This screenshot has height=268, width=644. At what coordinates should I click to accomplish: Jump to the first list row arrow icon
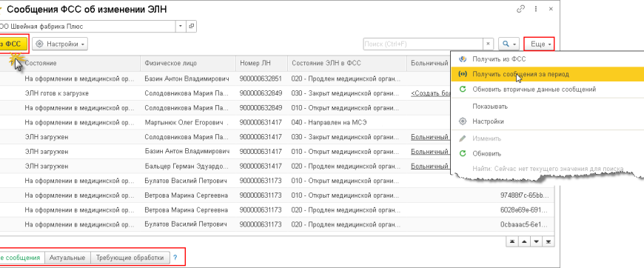(511, 241)
